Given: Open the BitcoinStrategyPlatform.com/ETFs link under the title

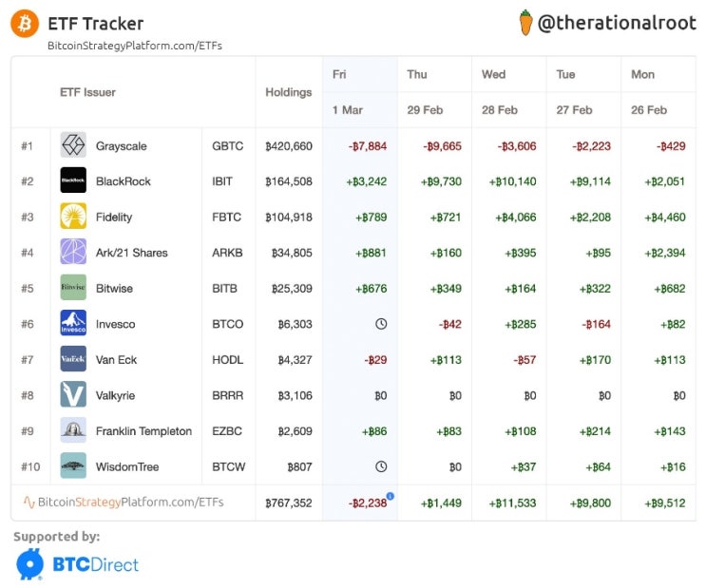Looking at the screenshot, I should click(x=135, y=45).
